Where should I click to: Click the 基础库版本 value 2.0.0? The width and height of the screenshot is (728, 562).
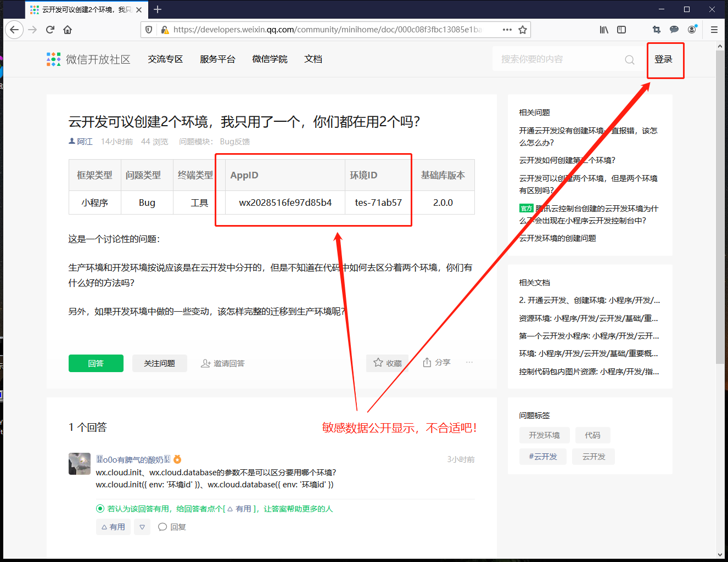click(x=443, y=203)
